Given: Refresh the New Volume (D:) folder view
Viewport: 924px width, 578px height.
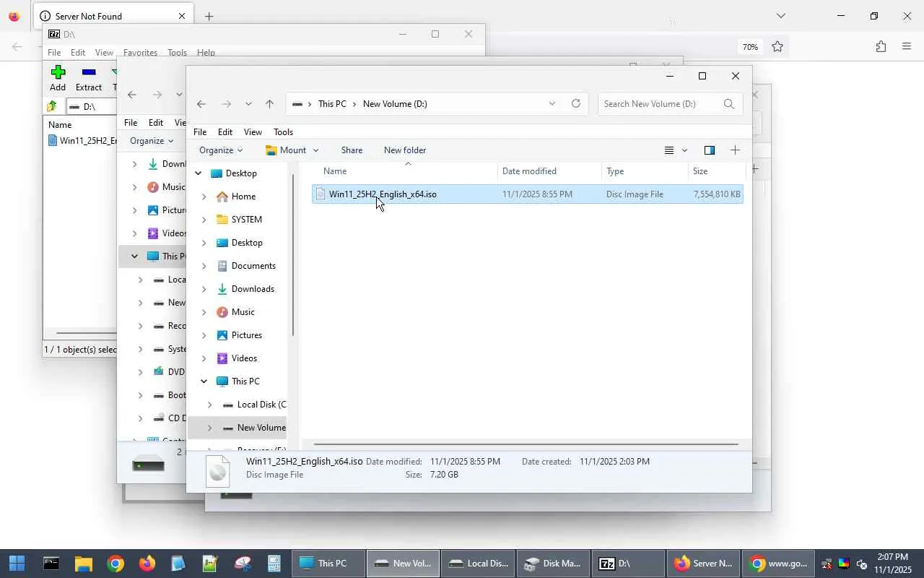Looking at the screenshot, I should (x=575, y=104).
